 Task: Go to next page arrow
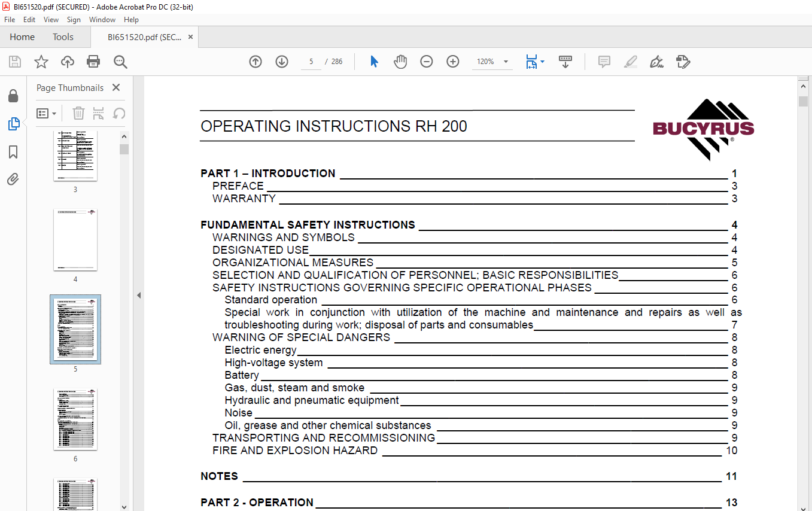point(282,62)
